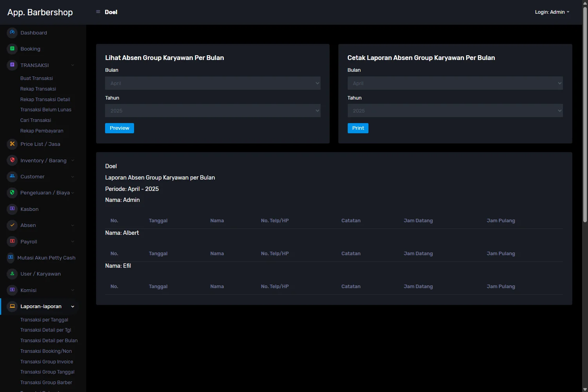The image size is (588, 392).
Task: Go to Rekap Transaksi
Action: tap(38, 89)
